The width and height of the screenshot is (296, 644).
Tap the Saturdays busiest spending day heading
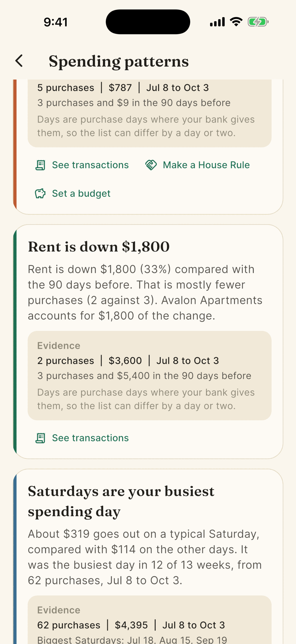click(x=121, y=501)
